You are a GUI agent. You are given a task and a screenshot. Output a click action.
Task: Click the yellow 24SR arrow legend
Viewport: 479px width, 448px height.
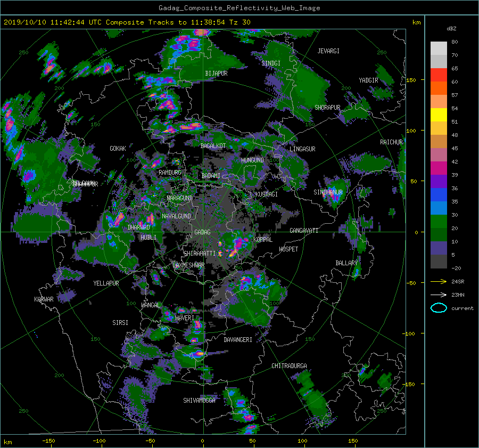pyautogui.click(x=439, y=281)
